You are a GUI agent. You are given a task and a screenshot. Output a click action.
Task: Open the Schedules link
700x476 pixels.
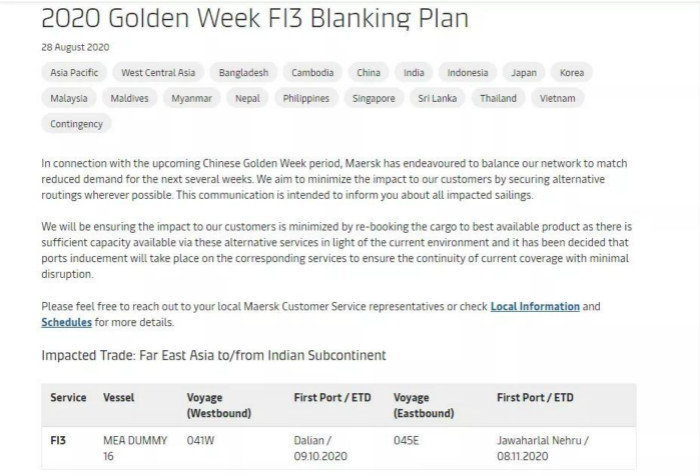pos(67,322)
